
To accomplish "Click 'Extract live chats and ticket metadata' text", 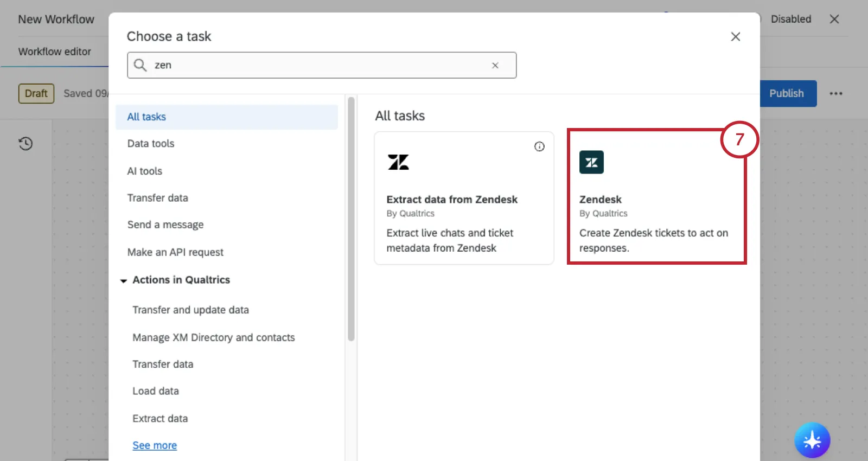I will click(450, 240).
